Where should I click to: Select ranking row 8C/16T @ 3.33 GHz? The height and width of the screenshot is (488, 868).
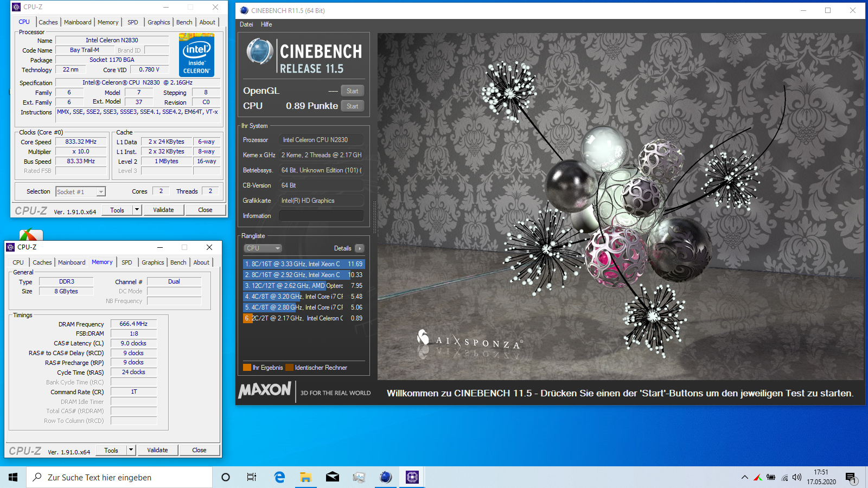click(x=304, y=264)
